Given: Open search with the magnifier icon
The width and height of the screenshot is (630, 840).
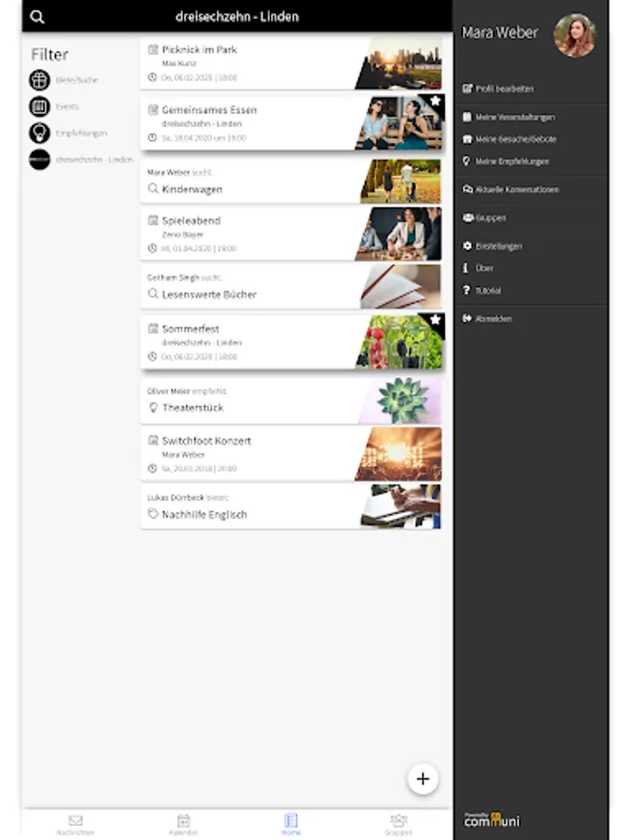Looking at the screenshot, I should 37,17.
